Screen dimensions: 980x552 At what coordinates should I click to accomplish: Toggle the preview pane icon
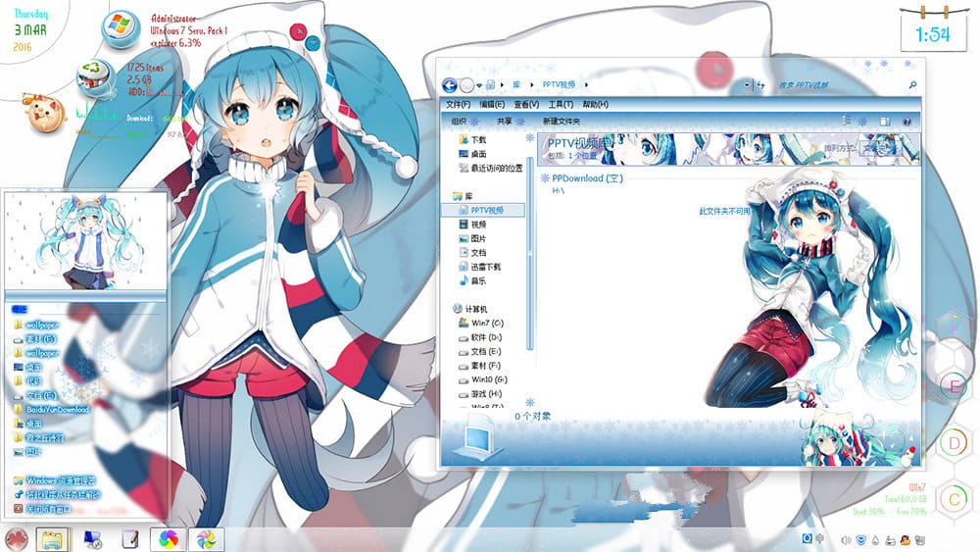[884, 122]
